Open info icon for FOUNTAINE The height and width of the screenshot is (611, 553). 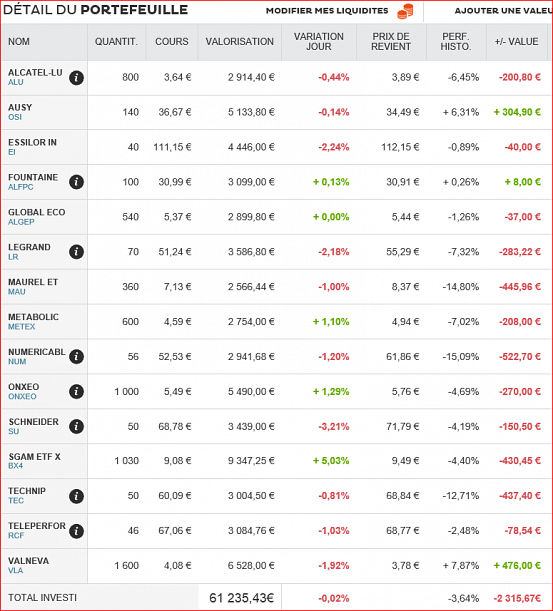pyautogui.click(x=76, y=182)
